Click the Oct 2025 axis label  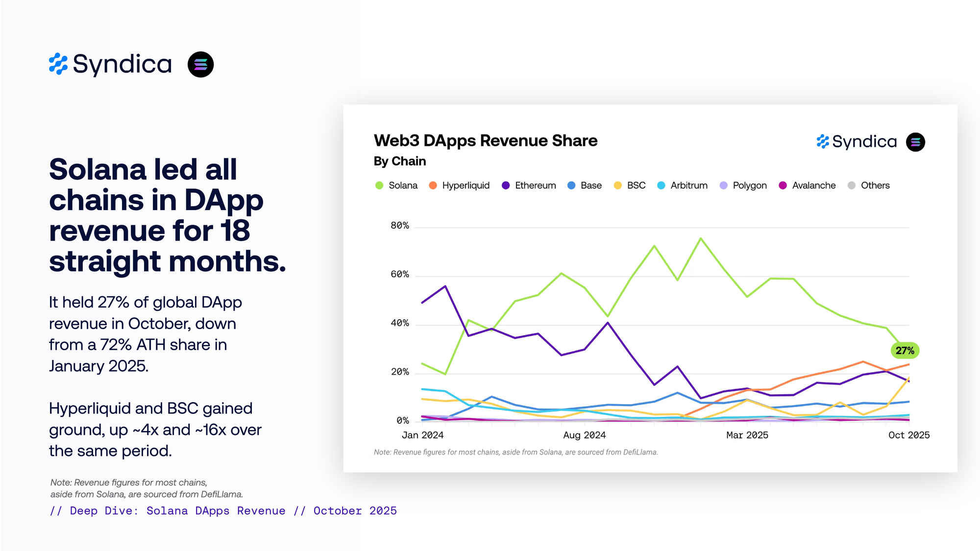coord(908,435)
